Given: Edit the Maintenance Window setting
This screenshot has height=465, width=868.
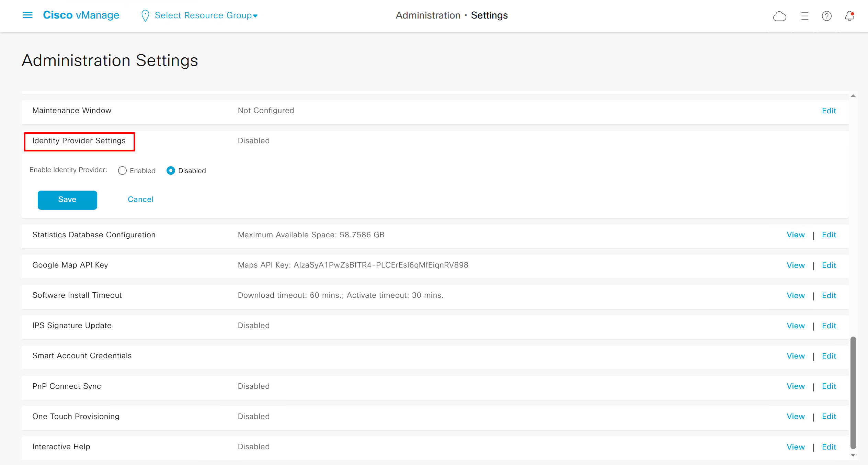Looking at the screenshot, I should tap(829, 111).
